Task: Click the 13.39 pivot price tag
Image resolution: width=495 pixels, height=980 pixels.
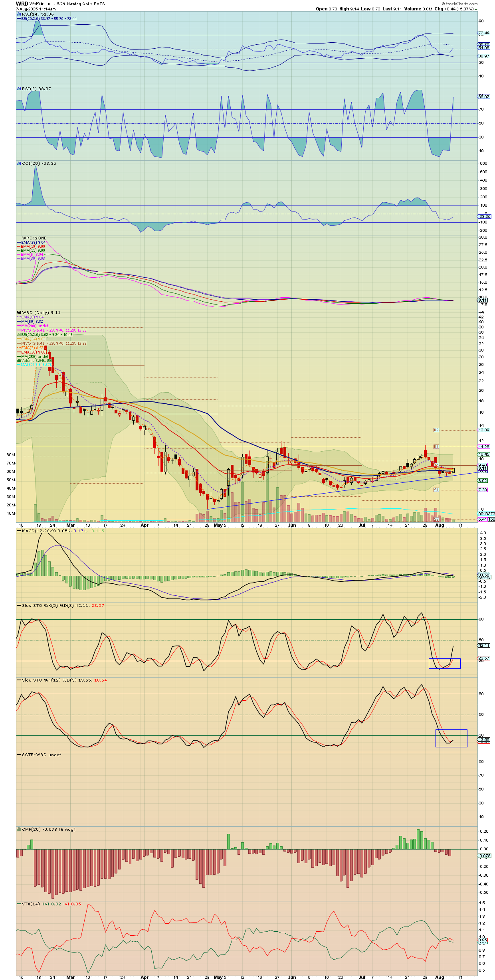Action: pos(484,430)
